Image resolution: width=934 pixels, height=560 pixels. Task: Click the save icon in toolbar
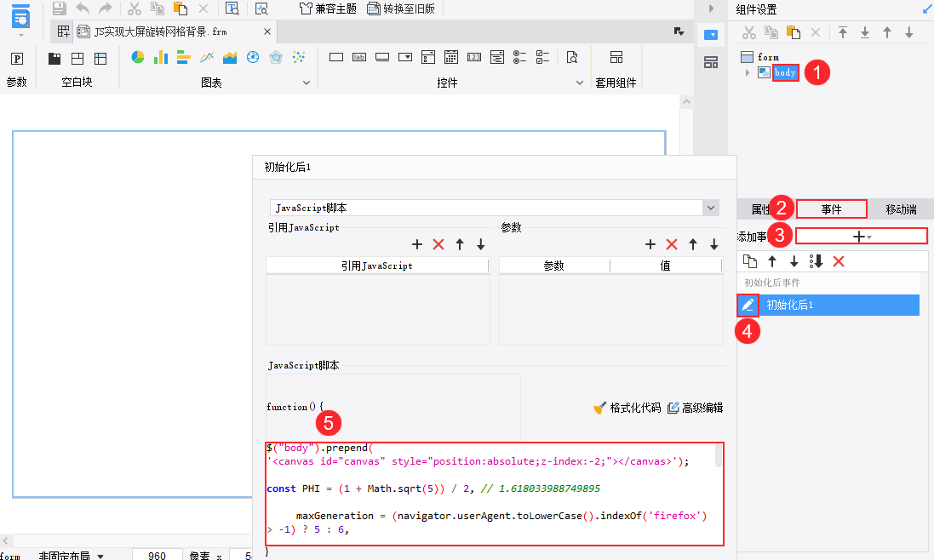coord(59,9)
